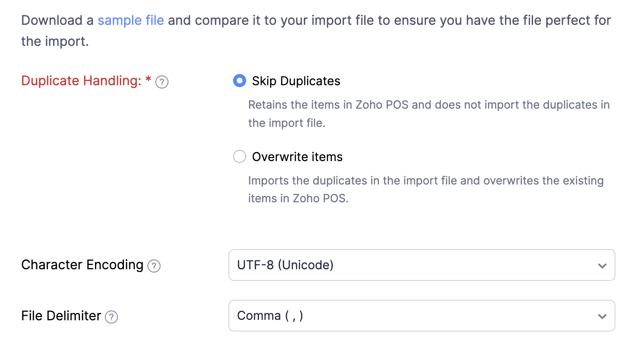Viewport: 644px width, 354px height.
Task: Click the "File Delimiter" field label
Action: click(61, 316)
